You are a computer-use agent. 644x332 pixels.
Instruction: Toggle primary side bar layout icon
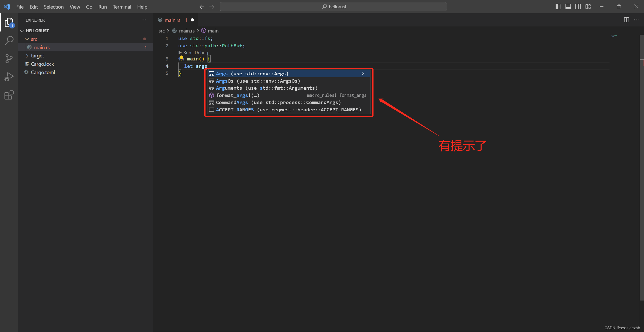tap(558, 7)
